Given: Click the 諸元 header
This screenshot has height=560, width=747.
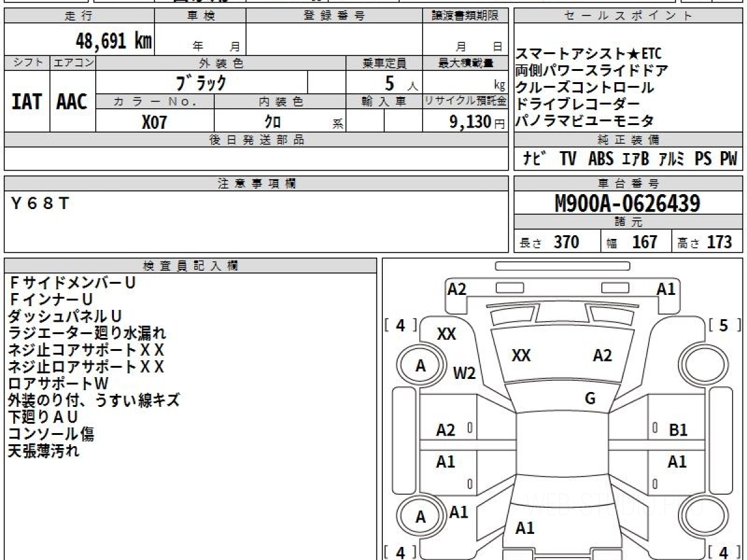Looking at the screenshot, I should tap(629, 222).
